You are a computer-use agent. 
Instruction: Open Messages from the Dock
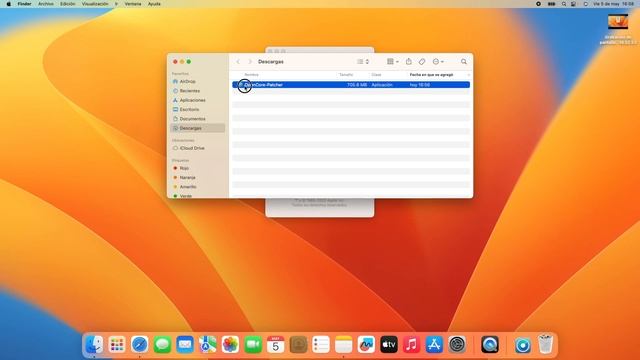[x=162, y=345]
